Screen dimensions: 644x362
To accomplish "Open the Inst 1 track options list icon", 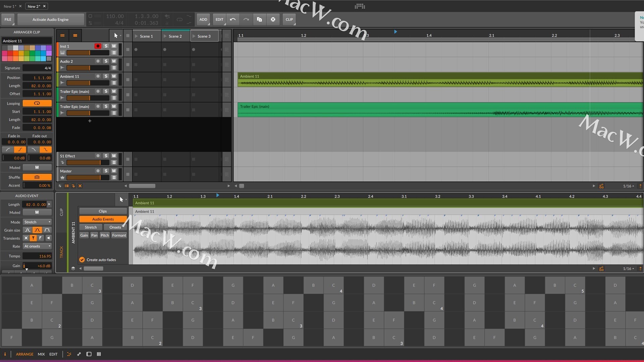I will tap(114, 53).
